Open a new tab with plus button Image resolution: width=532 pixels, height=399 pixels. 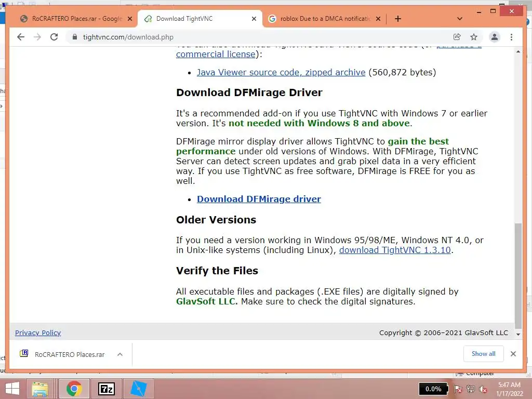398,19
